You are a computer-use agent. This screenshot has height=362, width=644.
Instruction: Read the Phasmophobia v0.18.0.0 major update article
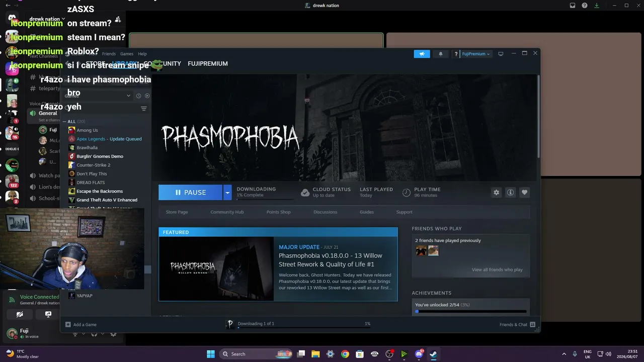pyautogui.click(x=331, y=260)
